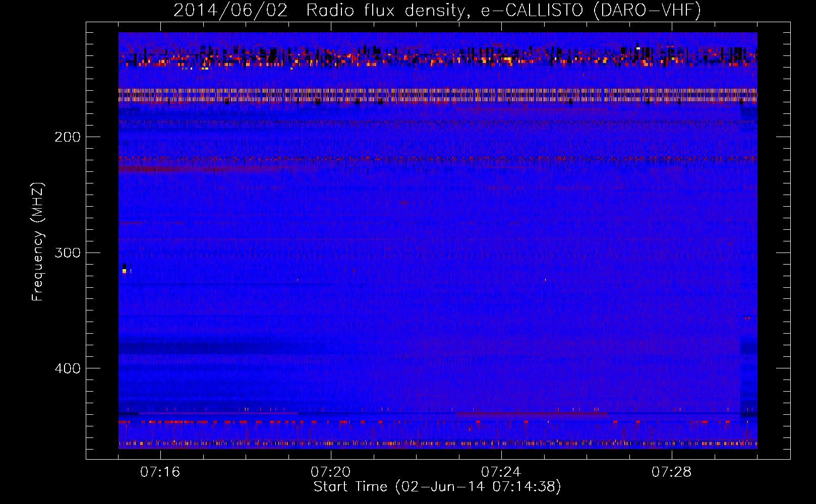Click the 07:28 time tick label
The height and width of the screenshot is (504, 816).
click(x=672, y=472)
